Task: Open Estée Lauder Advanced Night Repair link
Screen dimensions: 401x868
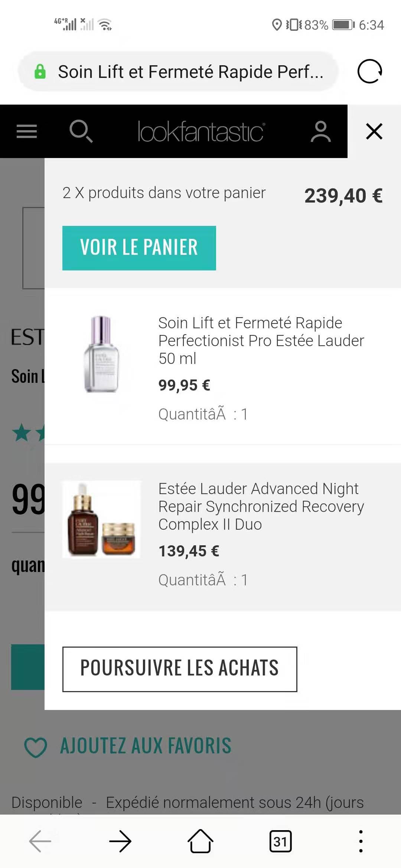Action: click(x=261, y=506)
